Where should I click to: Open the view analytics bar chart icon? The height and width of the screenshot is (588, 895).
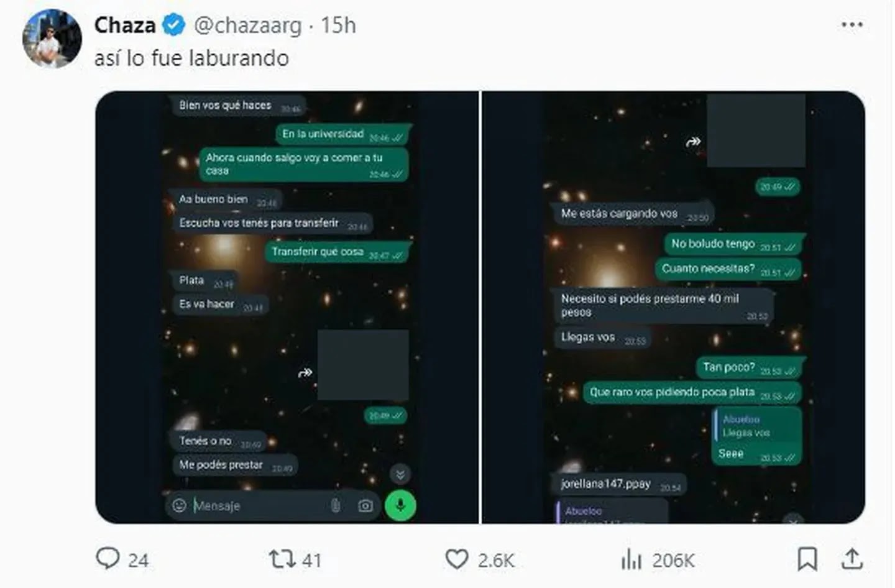coord(631,559)
